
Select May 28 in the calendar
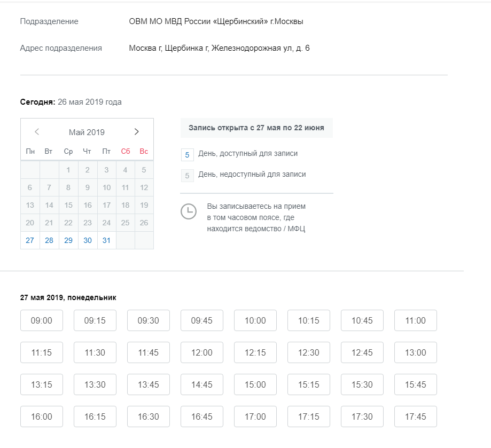tap(49, 240)
